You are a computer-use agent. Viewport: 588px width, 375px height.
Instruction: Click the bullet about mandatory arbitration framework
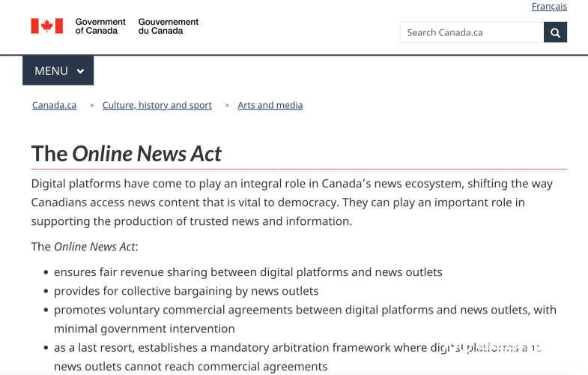tap(298, 356)
